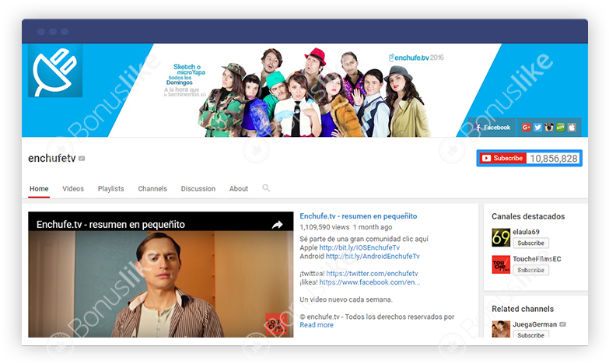Open the About tab

[x=239, y=189]
